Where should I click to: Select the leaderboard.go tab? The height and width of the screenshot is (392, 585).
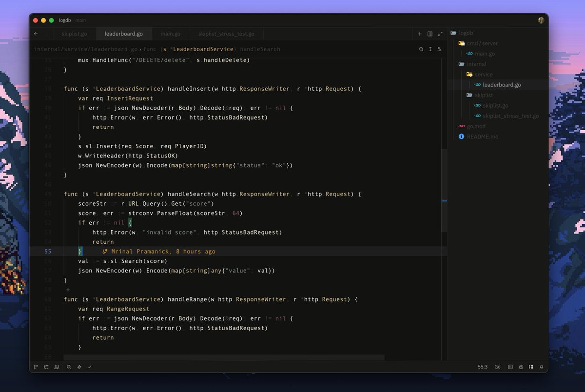[124, 34]
